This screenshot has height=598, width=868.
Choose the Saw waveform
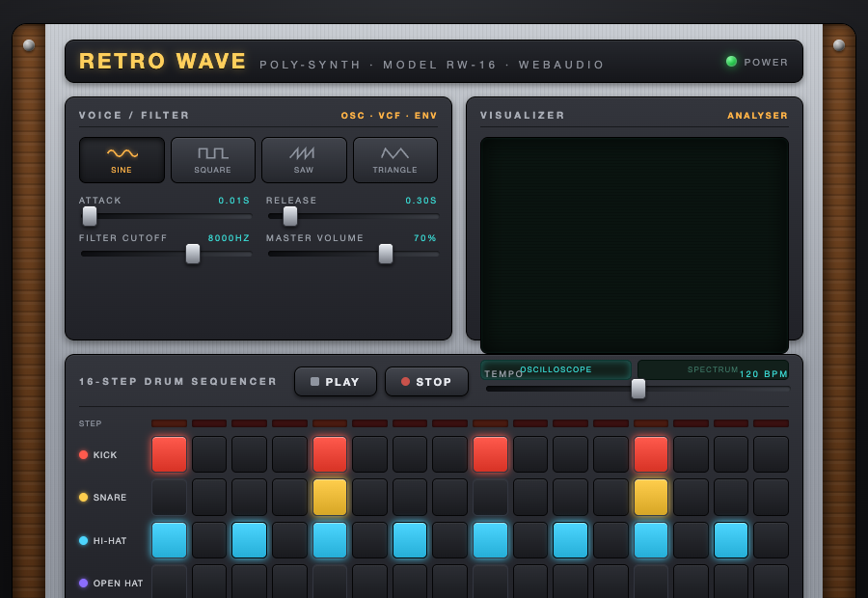click(304, 160)
